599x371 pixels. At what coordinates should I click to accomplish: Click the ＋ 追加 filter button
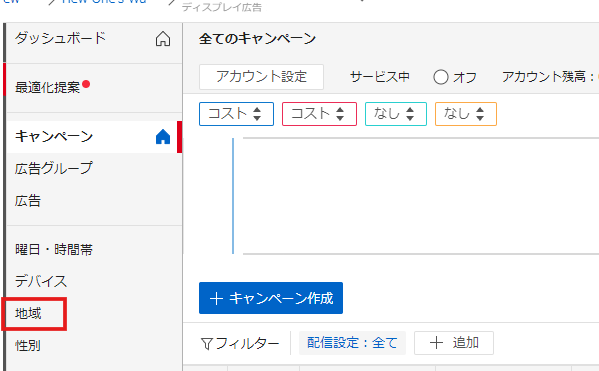[454, 343]
